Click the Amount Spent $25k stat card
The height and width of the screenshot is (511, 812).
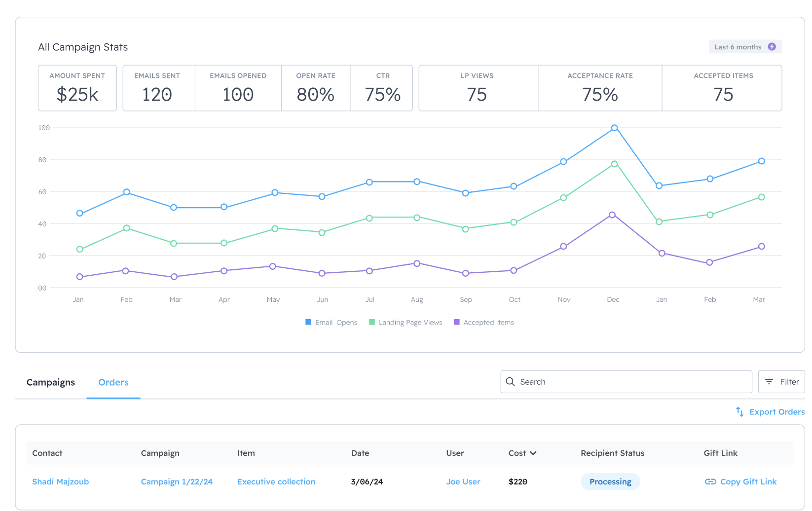(x=77, y=88)
